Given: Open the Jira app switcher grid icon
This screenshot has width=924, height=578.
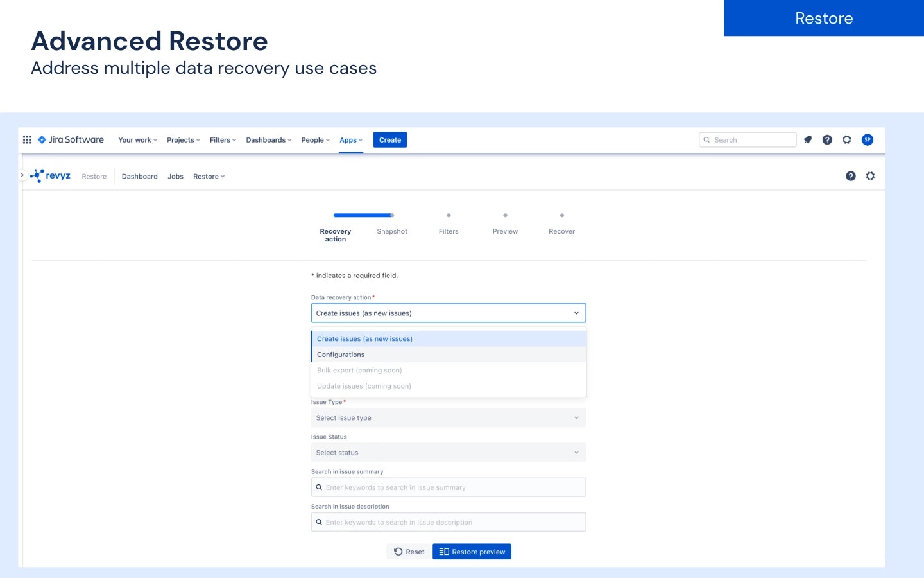Looking at the screenshot, I should (27, 139).
